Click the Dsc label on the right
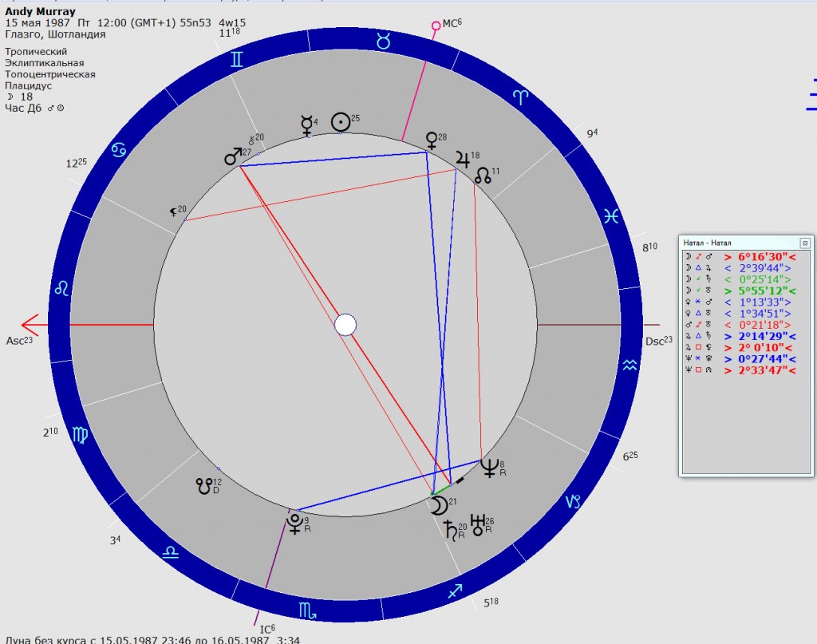 coord(658,341)
